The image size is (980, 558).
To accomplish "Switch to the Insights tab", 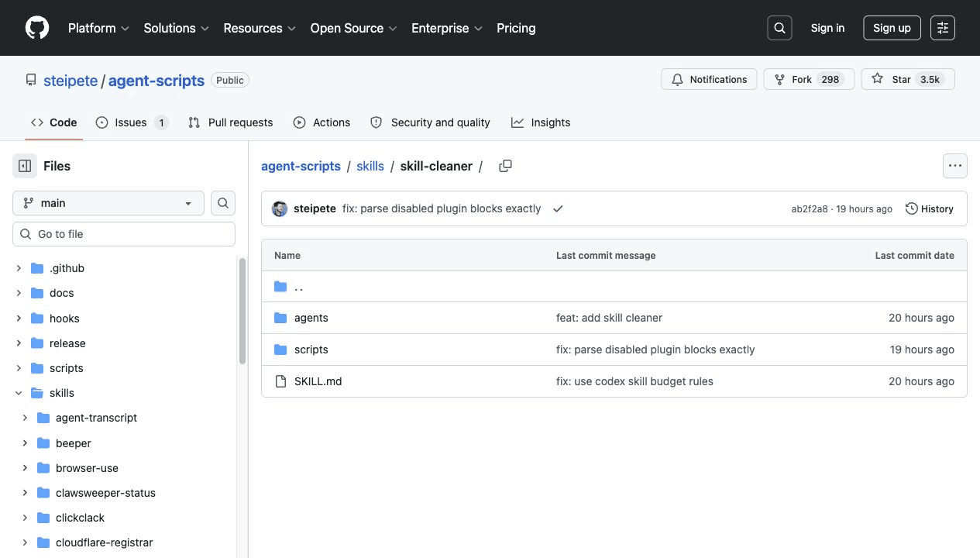I will [541, 122].
